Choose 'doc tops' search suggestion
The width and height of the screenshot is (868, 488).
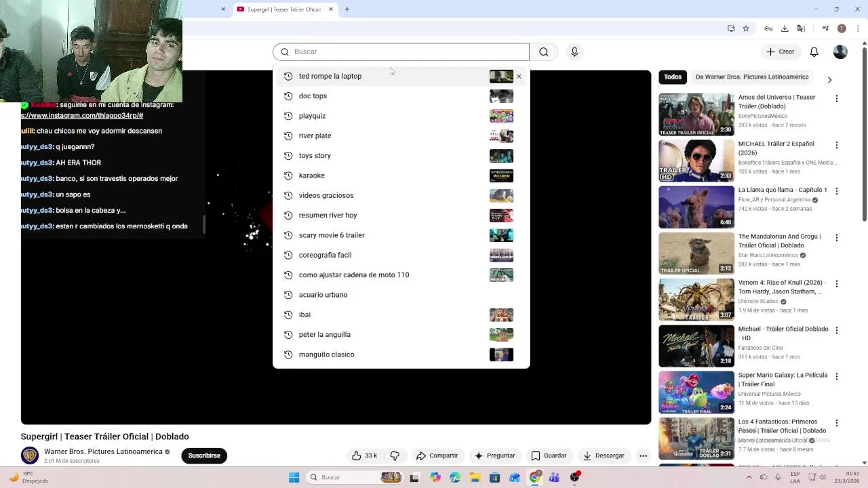point(401,96)
